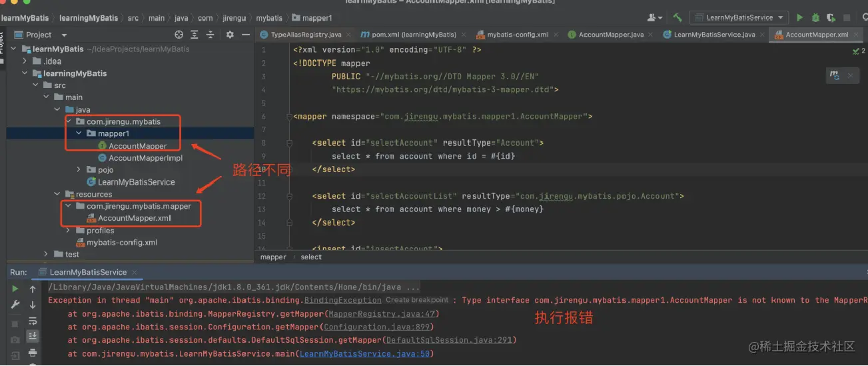Select AccountMapper interface in project tree
Screen dimensions: 868x366
pyautogui.click(x=137, y=146)
